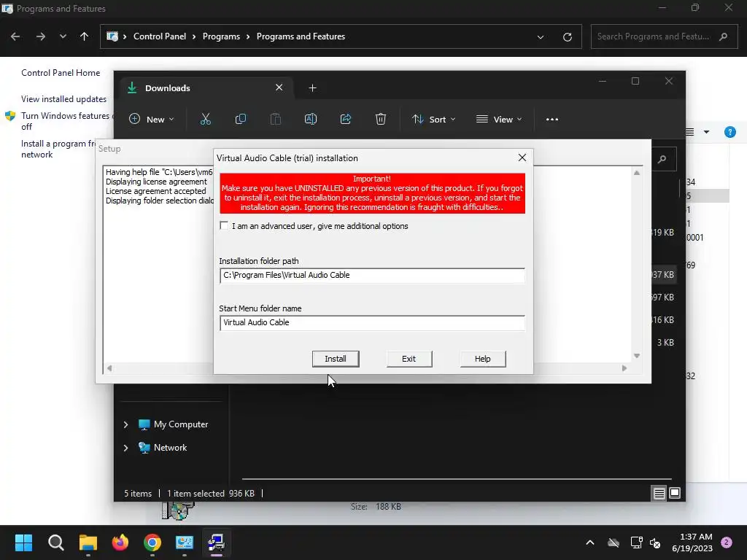Image resolution: width=747 pixels, height=560 pixels.
Task: Launch Google Chrome from the taskbar
Action: (152, 542)
